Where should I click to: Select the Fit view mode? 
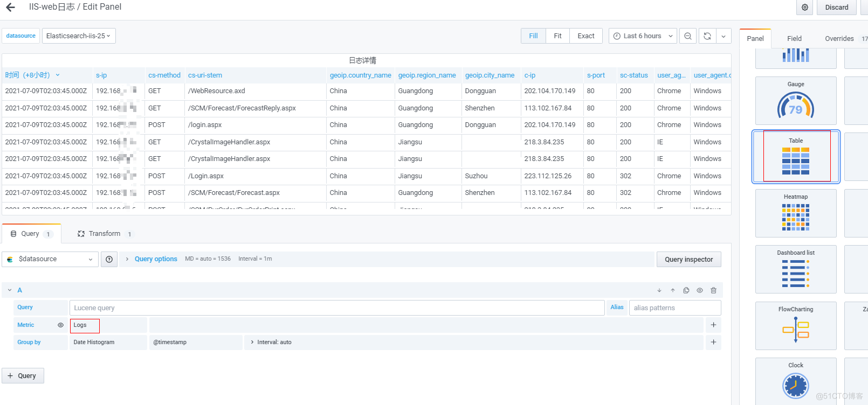(x=557, y=36)
